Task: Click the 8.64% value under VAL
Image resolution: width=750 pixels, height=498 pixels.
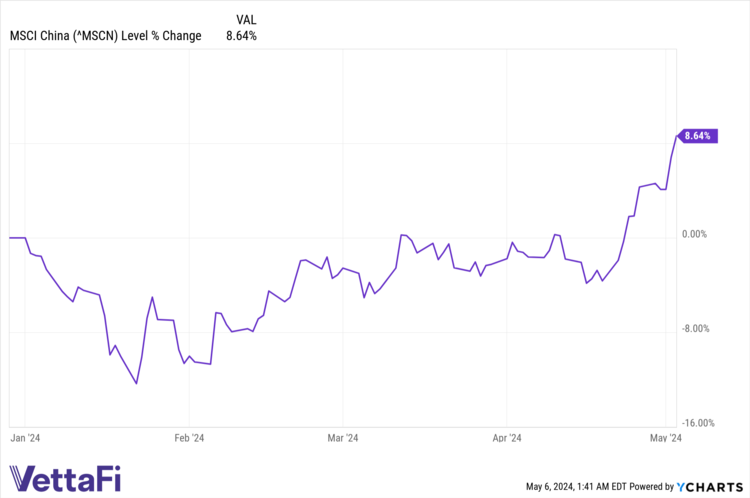Action: coord(241,36)
